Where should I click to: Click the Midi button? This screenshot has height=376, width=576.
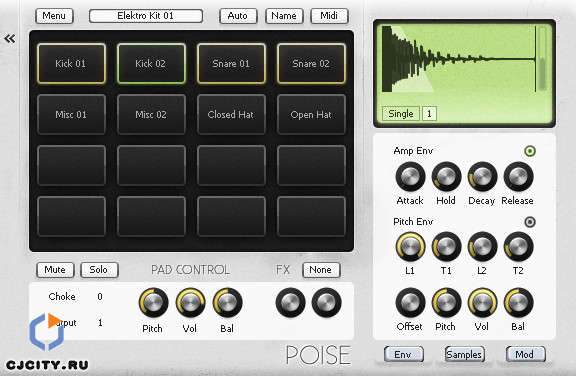click(330, 16)
